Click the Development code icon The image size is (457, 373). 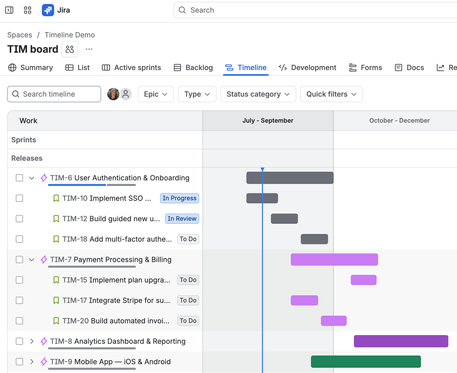283,68
